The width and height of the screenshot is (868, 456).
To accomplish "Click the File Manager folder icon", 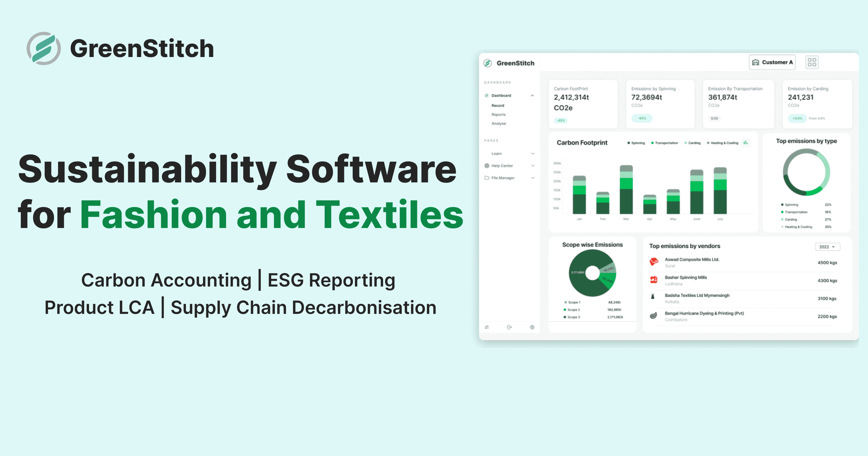I will 487,178.
